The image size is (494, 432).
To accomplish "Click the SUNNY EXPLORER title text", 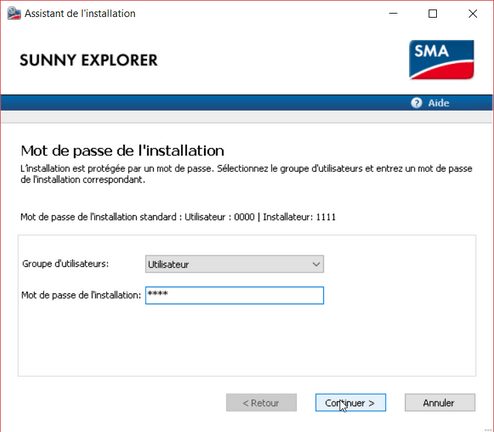I will coord(88,60).
